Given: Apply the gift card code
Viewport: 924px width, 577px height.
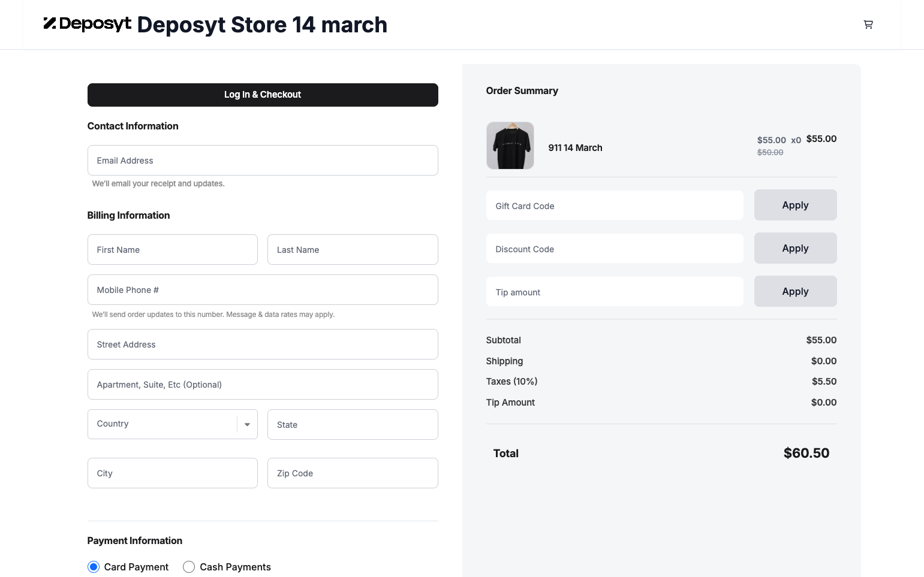Looking at the screenshot, I should (x=795, y=205).
